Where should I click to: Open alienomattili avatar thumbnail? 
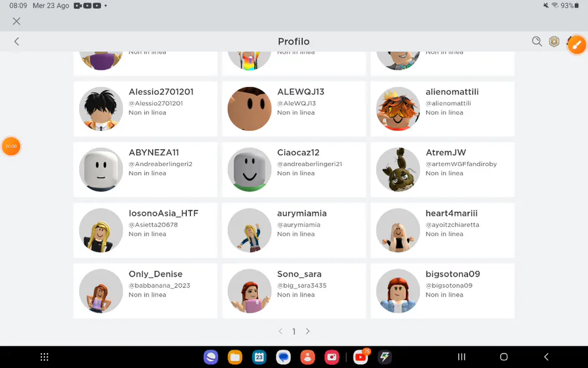pos(398,109)
